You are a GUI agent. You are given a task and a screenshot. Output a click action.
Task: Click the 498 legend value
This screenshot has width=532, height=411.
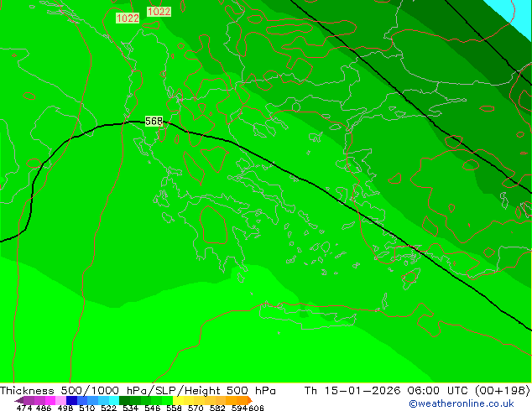click(65, 408)
